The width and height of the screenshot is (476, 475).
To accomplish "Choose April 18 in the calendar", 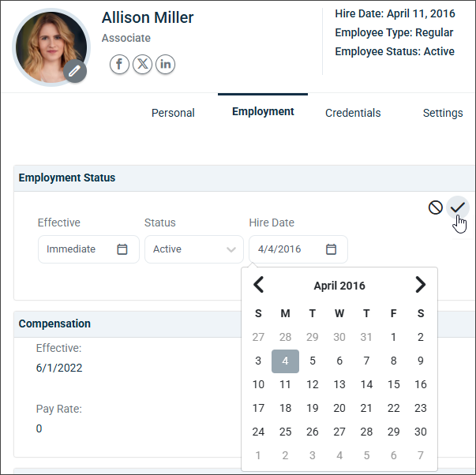I will click(x=285, y=408).
